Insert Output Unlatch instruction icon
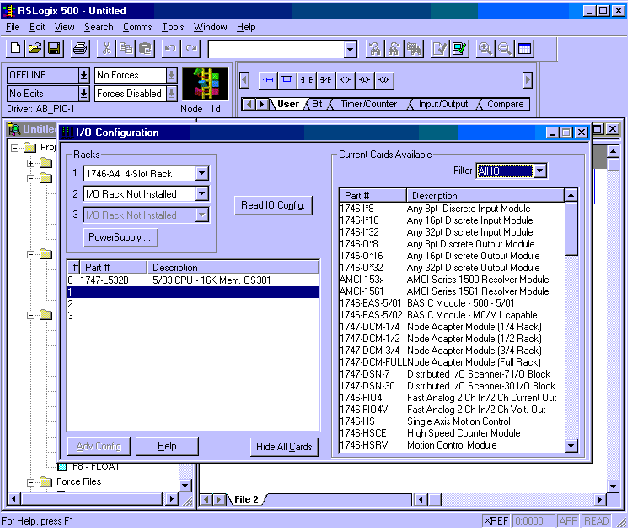Screen dimensions: 630x528 click(x=384, y=80)
